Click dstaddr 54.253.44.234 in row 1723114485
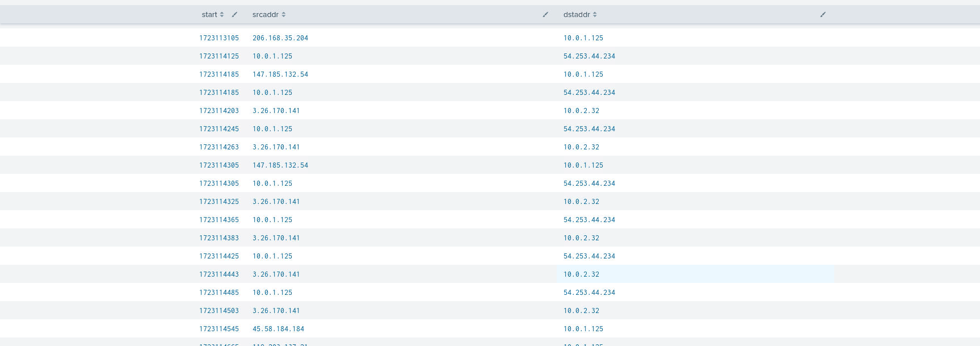The width and height of the screenshot is (980, 346). coord(589,293)
